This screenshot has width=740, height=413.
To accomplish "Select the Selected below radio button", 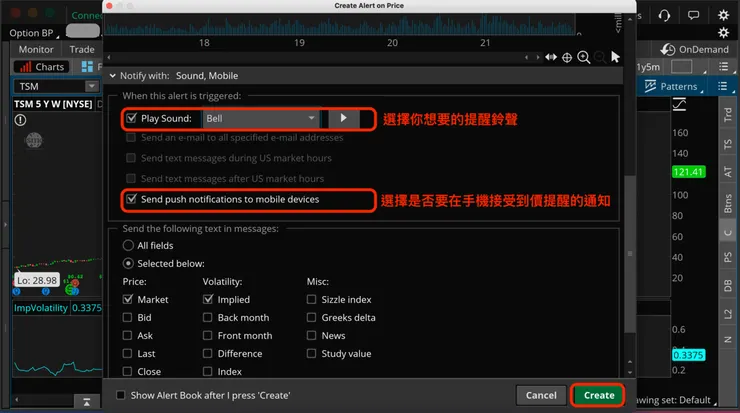I will tap(128, 263).
